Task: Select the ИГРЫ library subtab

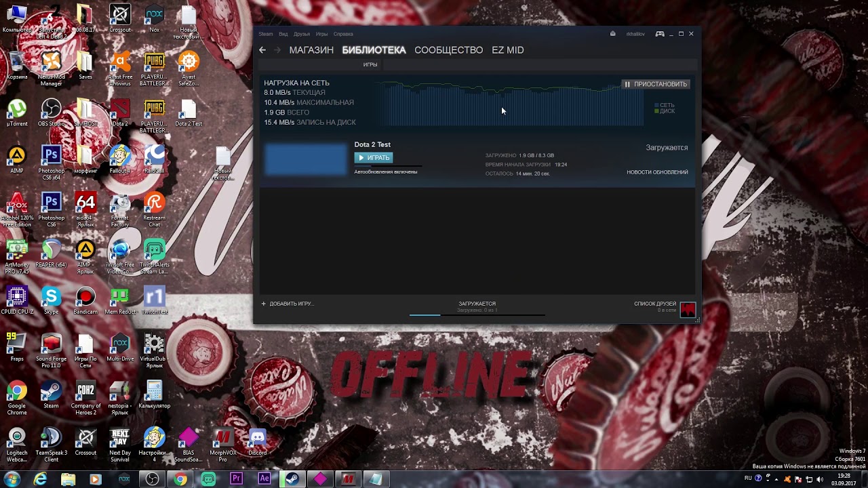Action: pos(370,64)
